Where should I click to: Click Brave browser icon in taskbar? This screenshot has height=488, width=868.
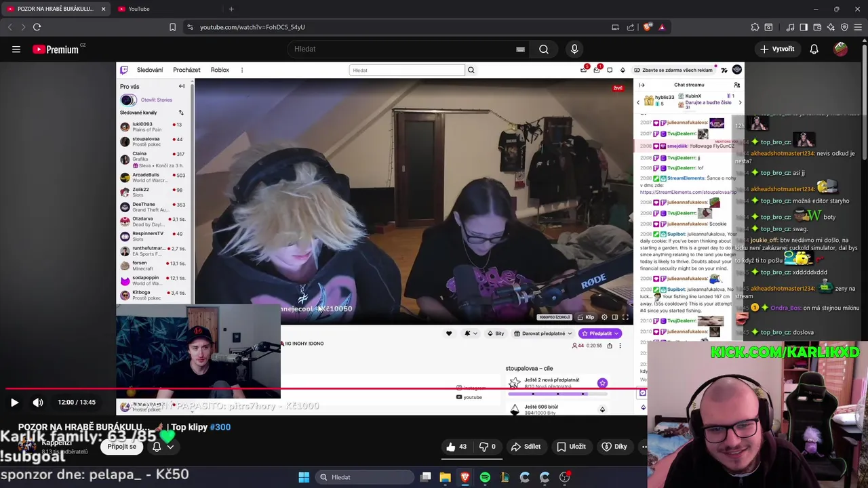click(x=465, y=477)
